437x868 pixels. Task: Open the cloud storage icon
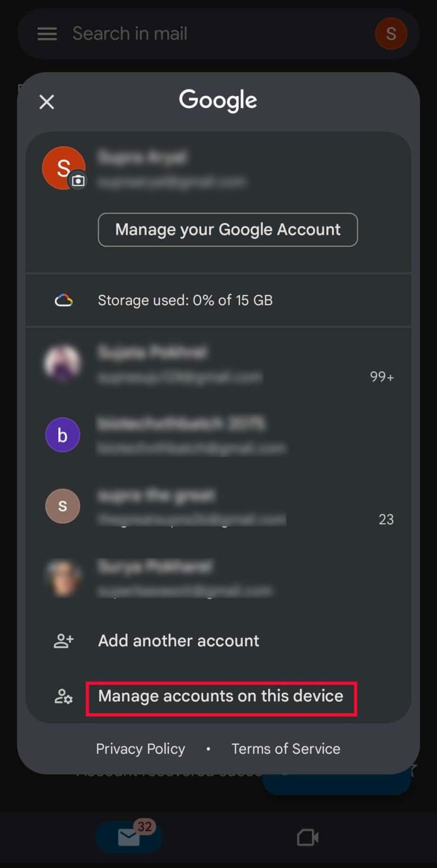(63, 300)
